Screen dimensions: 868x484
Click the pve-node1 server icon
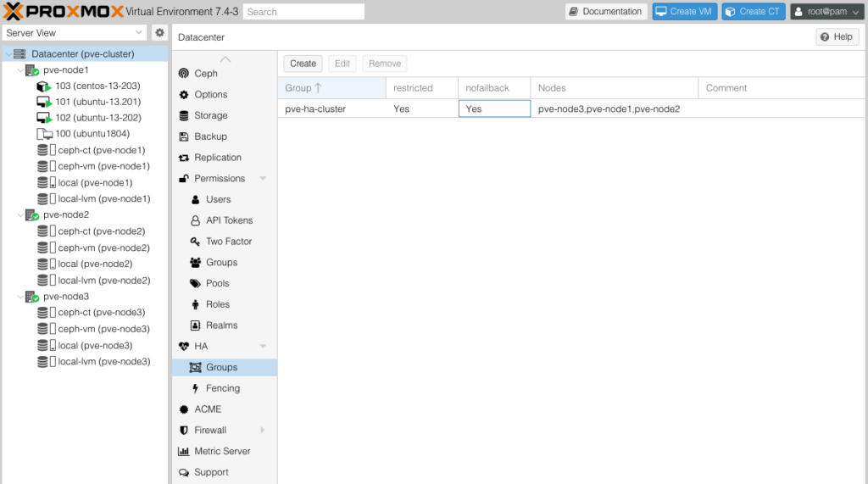[32, 70]
